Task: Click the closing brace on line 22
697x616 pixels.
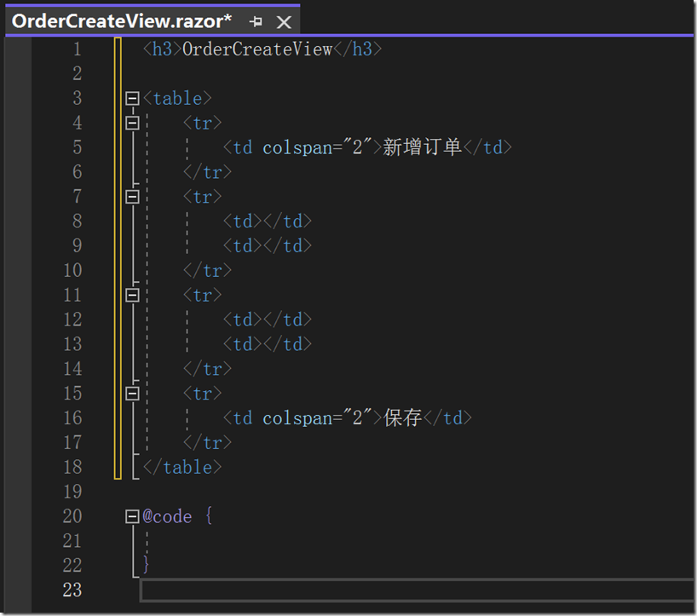Action: [147, 565]
